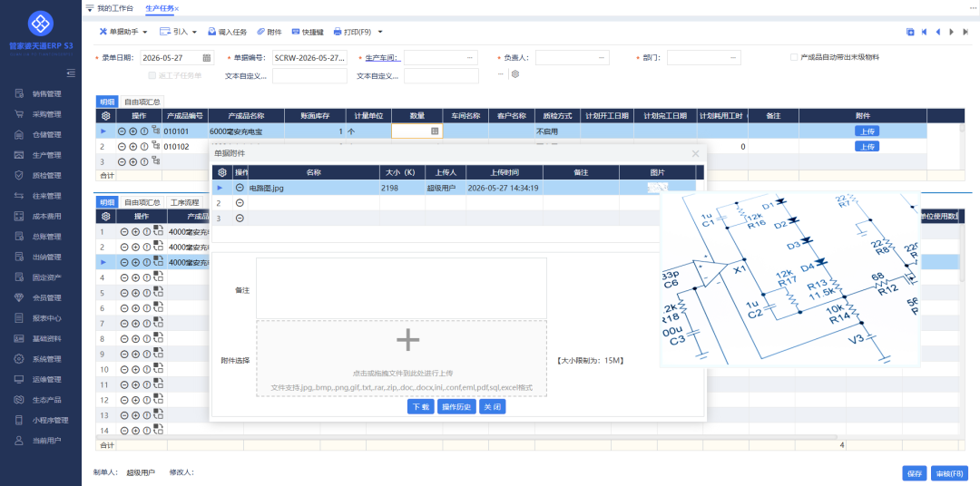Select lower 自由项汇总 tab
The image size is (980, 486).
click(142, 202)
